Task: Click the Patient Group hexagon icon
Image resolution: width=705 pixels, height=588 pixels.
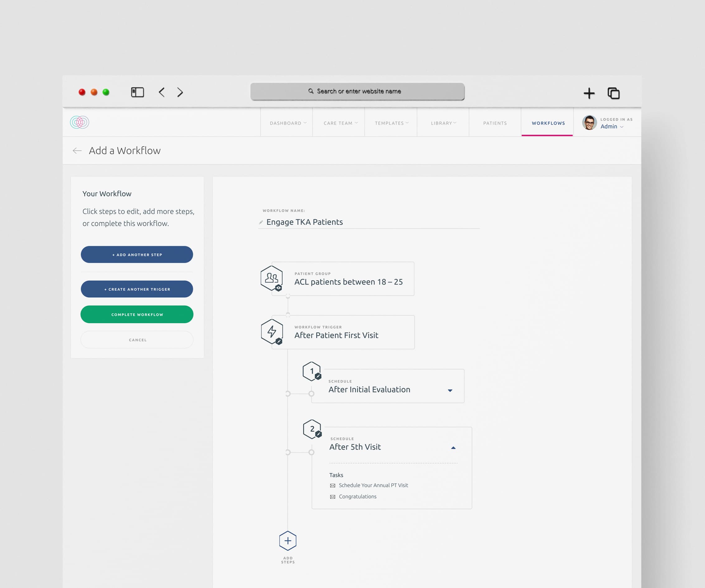Action: coord(271,278)
